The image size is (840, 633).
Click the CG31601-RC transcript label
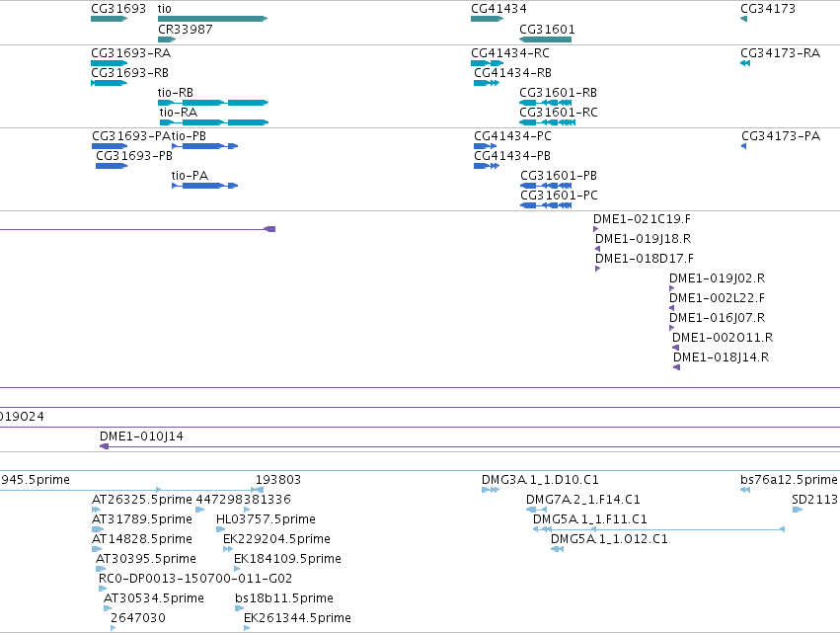tap(559, 113)
